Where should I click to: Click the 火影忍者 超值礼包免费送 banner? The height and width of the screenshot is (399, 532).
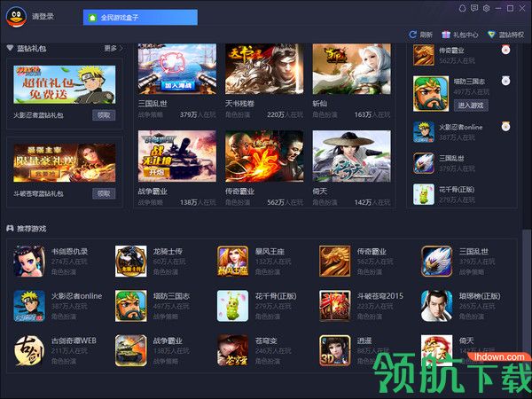(65, 84)
